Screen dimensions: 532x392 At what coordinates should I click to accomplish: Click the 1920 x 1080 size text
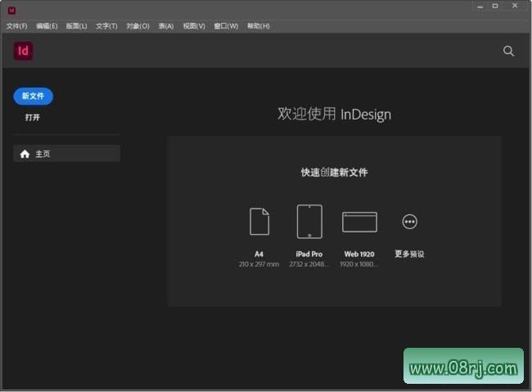point(359,264)
